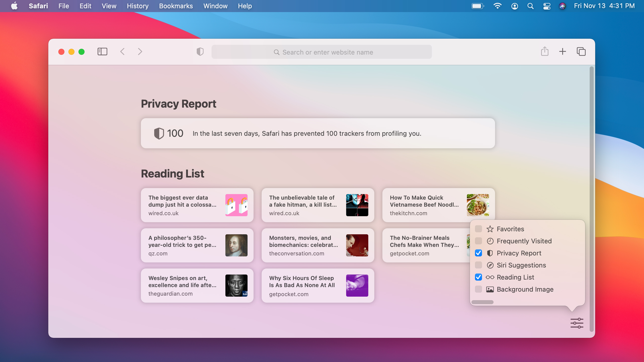Open Spotlight search icon
Image resolution: width=644 pixels, height=362 pixels.
[x=530, y=6]
